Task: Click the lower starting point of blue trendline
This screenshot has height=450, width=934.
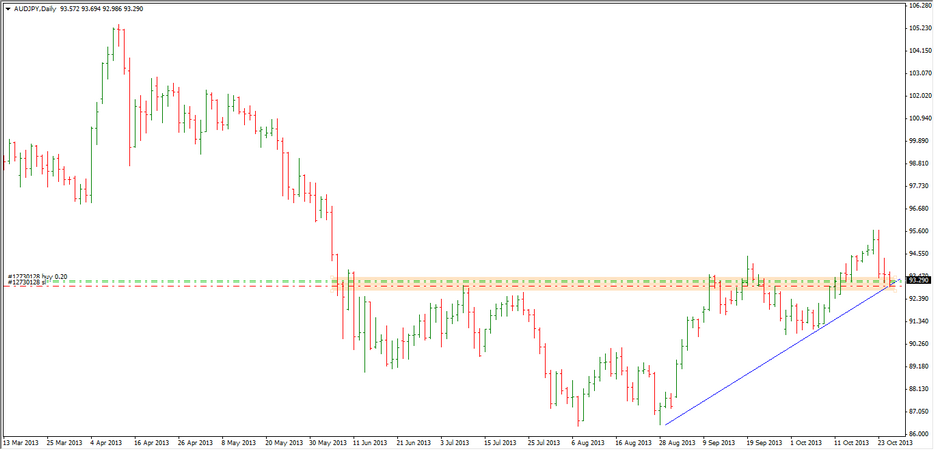Action: 664,424
